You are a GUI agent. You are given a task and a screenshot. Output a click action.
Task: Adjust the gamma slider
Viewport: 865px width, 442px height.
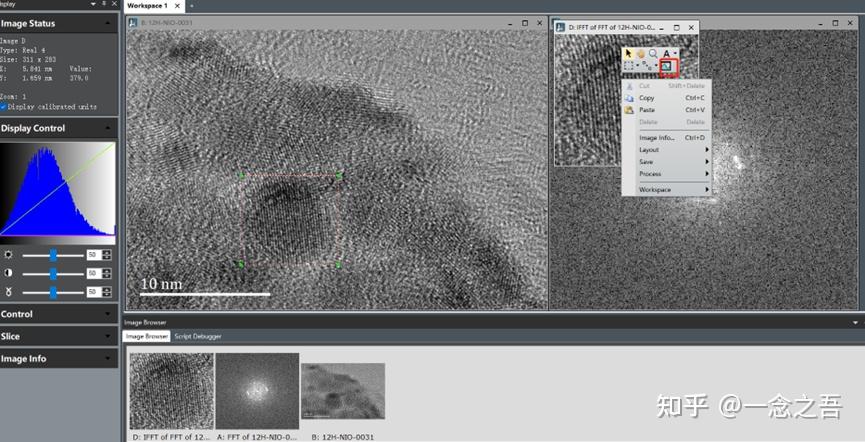pyautogui.click(x=53, y=291)
